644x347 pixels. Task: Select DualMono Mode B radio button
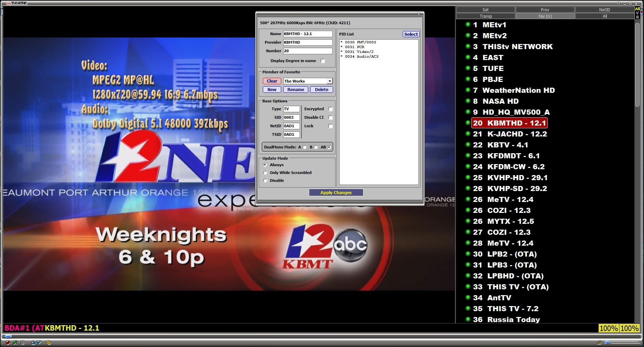316,147
